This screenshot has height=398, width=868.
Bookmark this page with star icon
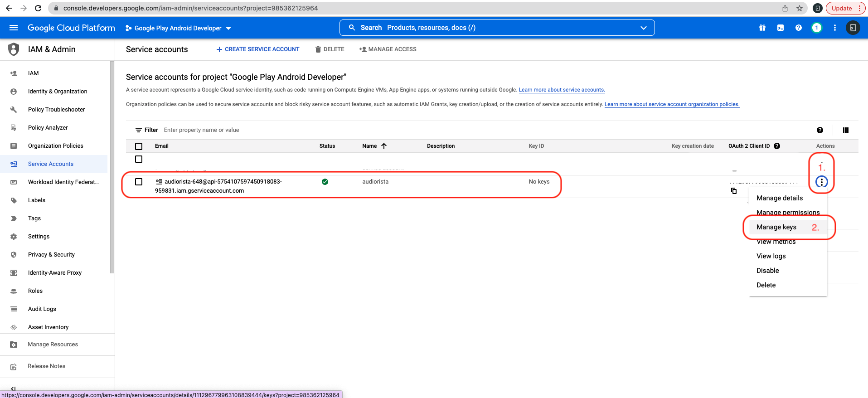(x=800, y=8)
